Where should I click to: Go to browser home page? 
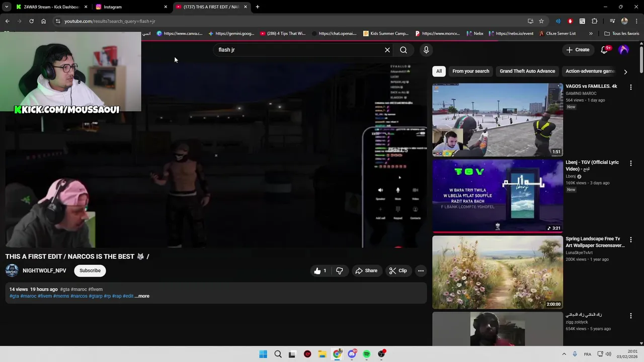click(x=43, y=21)
